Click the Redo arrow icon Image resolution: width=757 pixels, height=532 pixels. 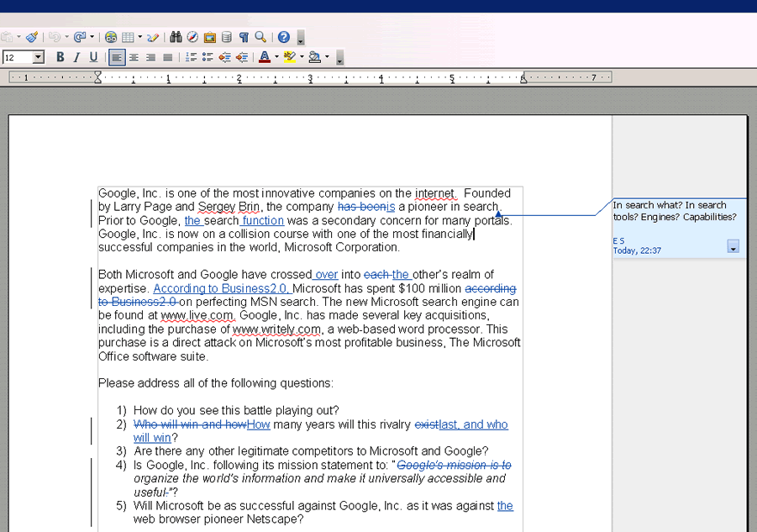tap(80, 37)
